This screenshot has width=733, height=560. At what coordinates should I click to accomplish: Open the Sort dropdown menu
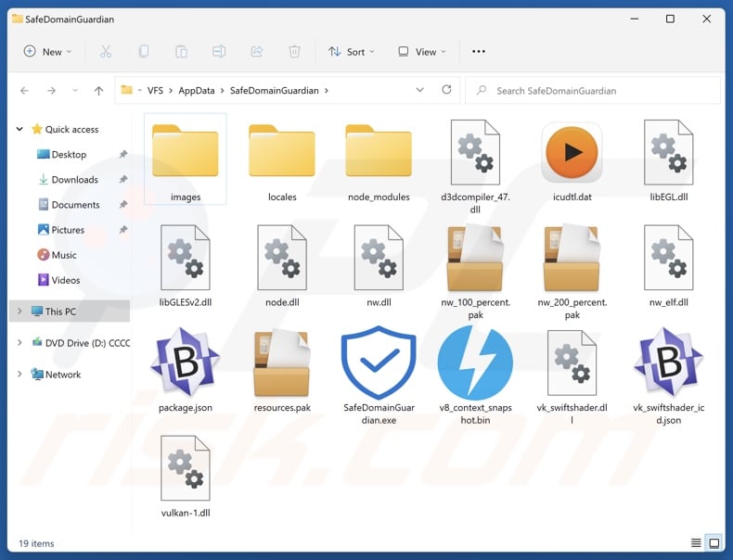click(x=351, y=52)
